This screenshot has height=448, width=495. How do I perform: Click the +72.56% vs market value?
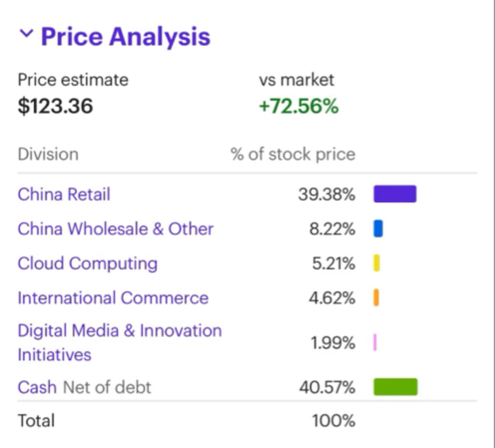pyautogui.click(x=298, y=106)
